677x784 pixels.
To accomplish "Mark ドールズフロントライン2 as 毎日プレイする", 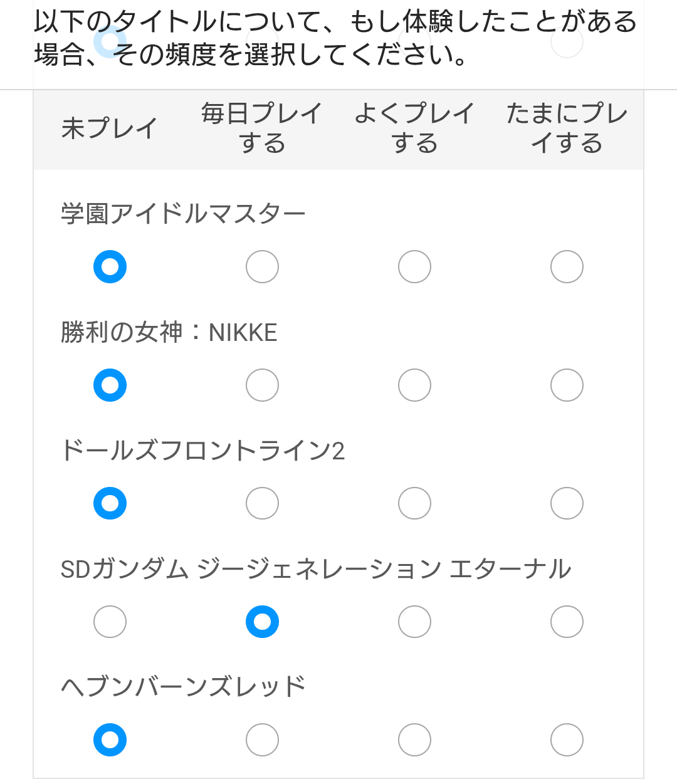I will [262, 503].
